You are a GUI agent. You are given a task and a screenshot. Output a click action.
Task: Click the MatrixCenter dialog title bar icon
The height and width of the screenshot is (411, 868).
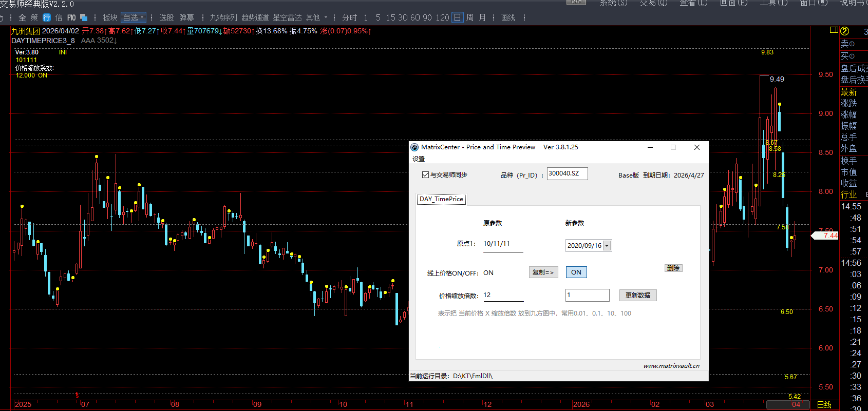pos(415,147)
